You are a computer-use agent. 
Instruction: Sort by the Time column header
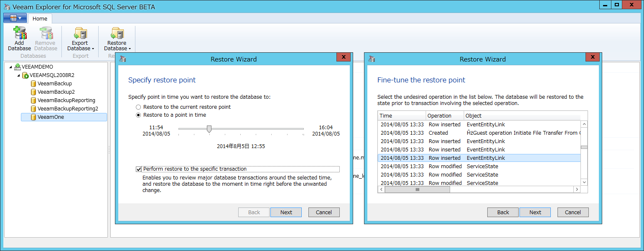[402, 115]
